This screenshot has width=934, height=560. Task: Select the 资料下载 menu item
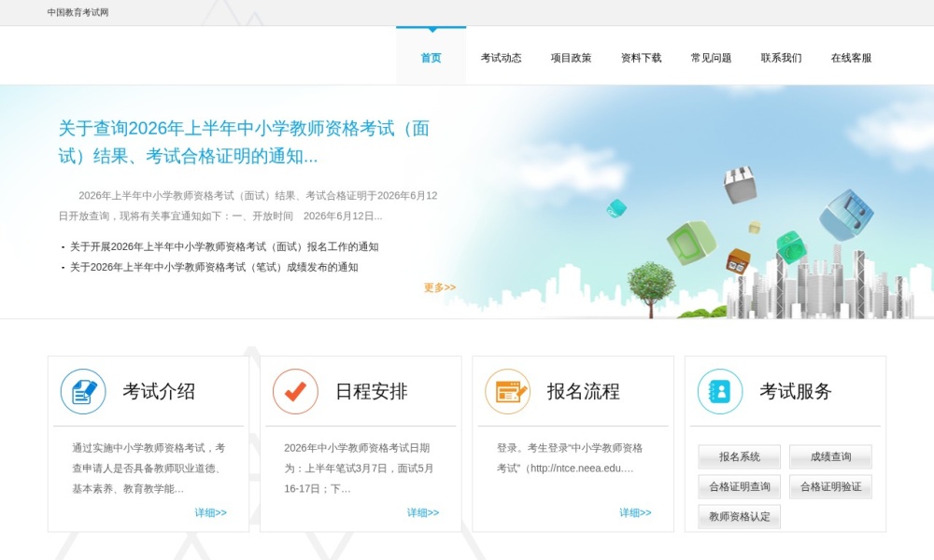(x=641, y=58)
